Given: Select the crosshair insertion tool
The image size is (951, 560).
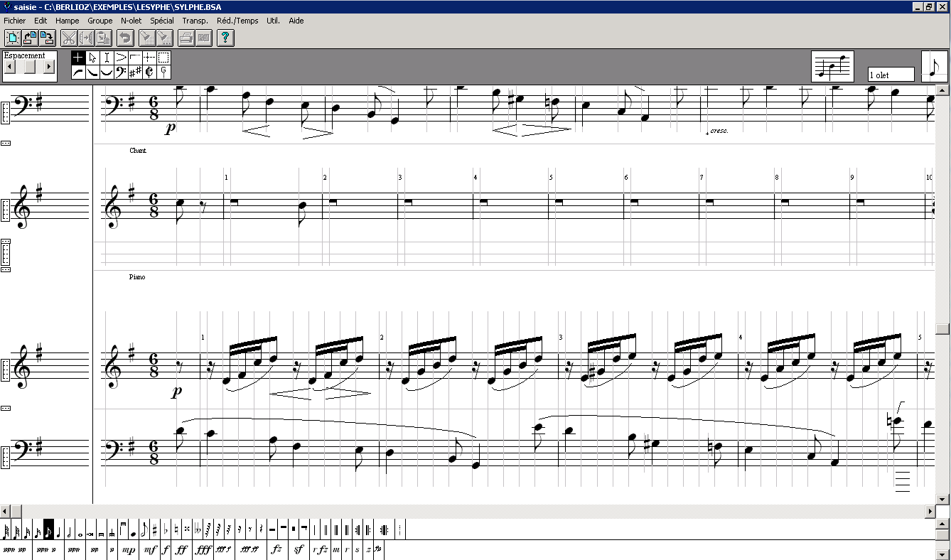Looking at the screenshot, I should click(x=78, y=58).
